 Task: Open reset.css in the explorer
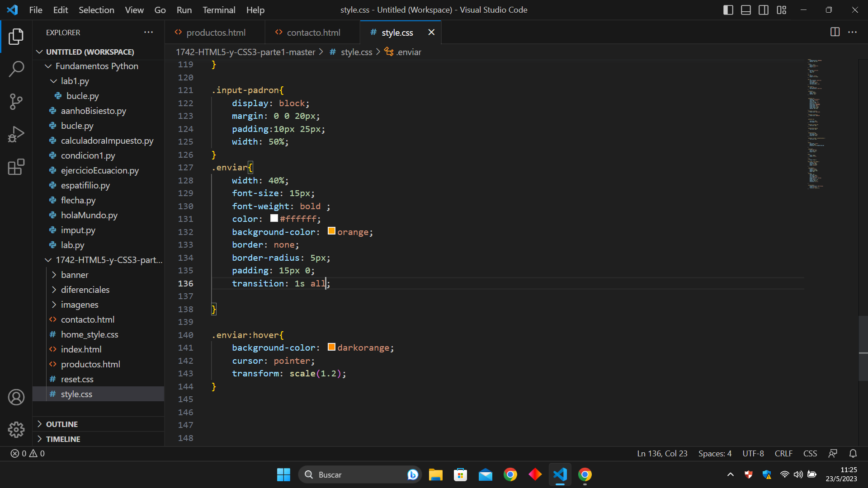click(x=77, y=379)
